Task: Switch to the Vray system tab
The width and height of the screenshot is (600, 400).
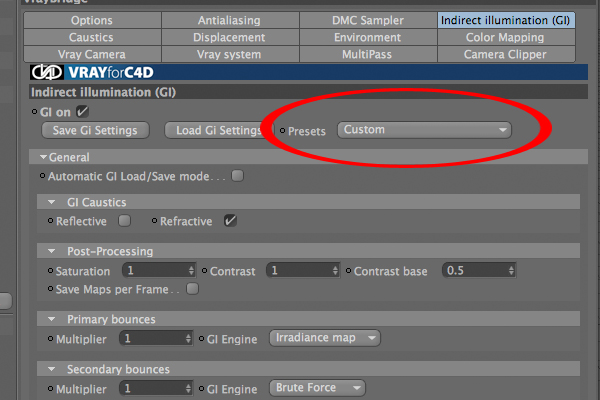Action: (x=230, y=54)
